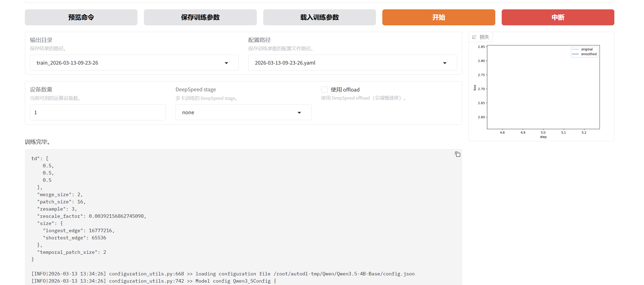Click the 保存训练参数 button
The width and height of the screenshot is (644, 285).
tap(200, 17)
